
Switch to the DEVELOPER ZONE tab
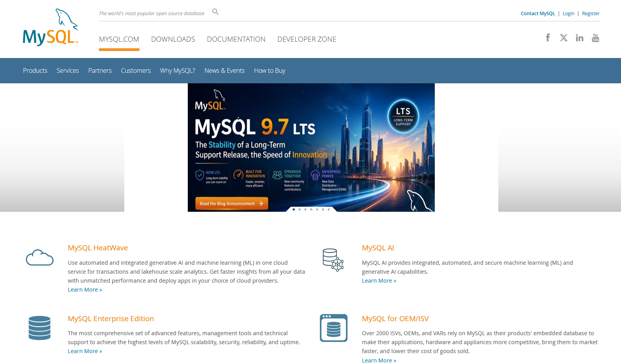pyautogui.click(x=307, y=39)
